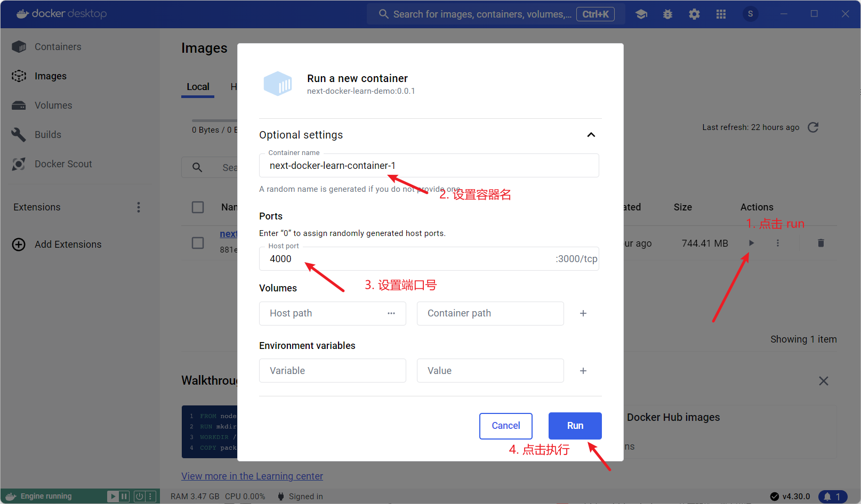Image resolution: width=861 pixels, height=504 pixels.
Task: Toggle the select-all images checkbox
Action: (198, 207)
